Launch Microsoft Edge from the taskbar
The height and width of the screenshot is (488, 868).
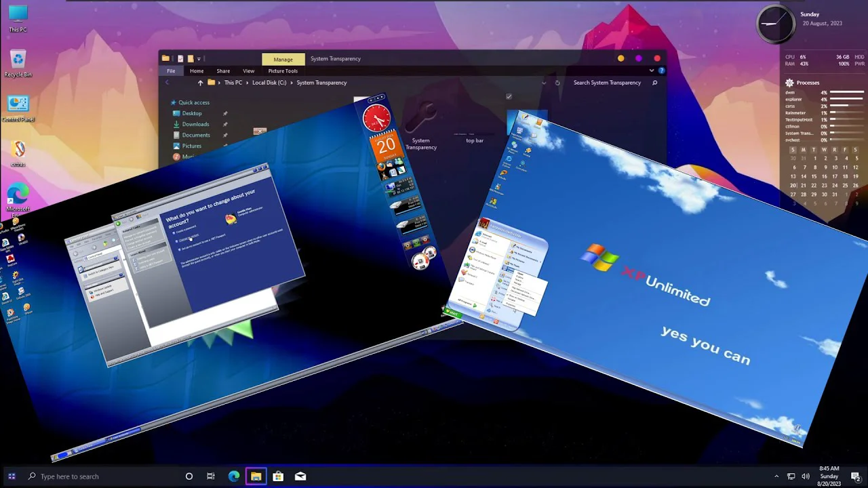234,476
